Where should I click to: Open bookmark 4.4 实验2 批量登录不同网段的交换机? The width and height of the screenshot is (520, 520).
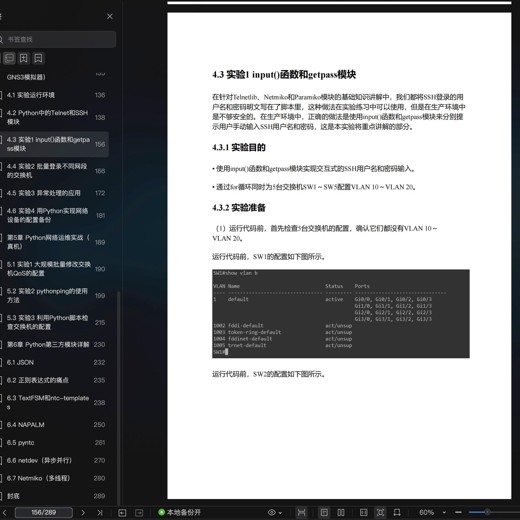point(53,171)
